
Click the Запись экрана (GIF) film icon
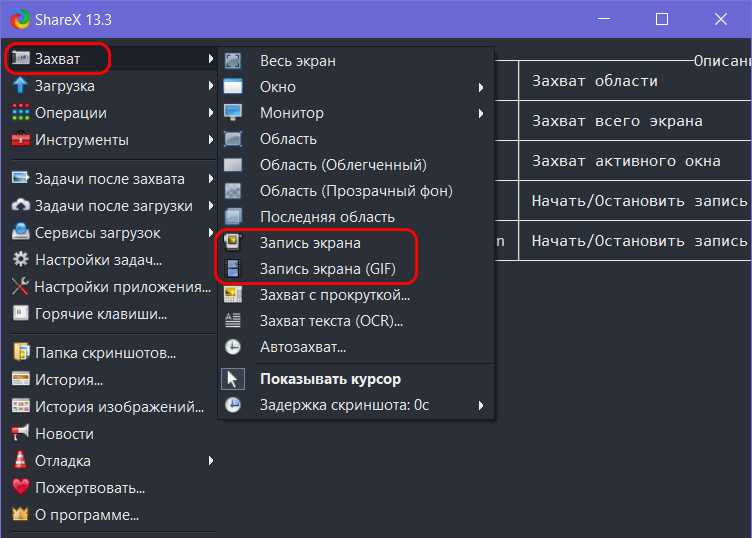click(233, 269)
